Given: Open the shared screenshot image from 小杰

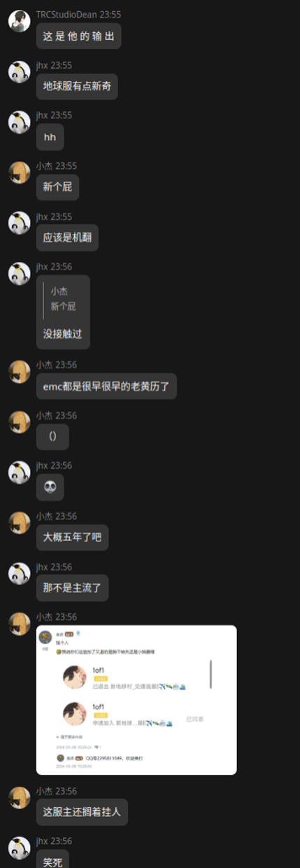Looking at the screenshot, I should click(136, 700).
